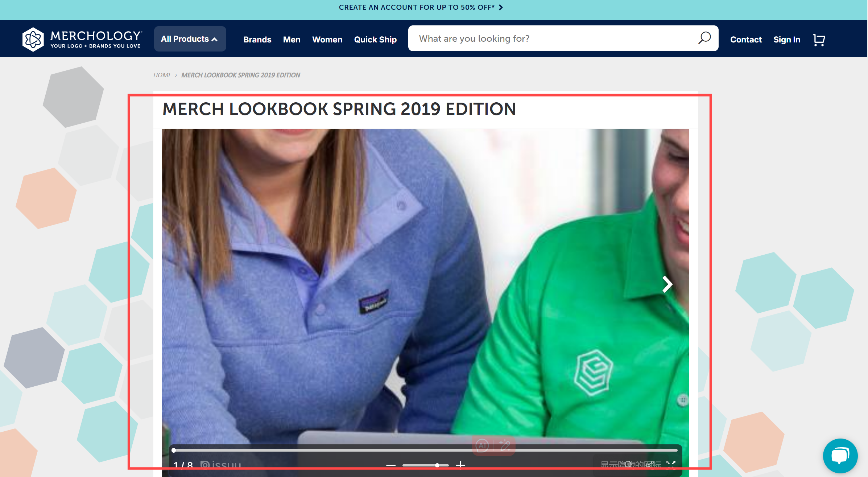868x477 pixels.
Task: Click the HOME breadcrumb link
Action: point(162,75)
